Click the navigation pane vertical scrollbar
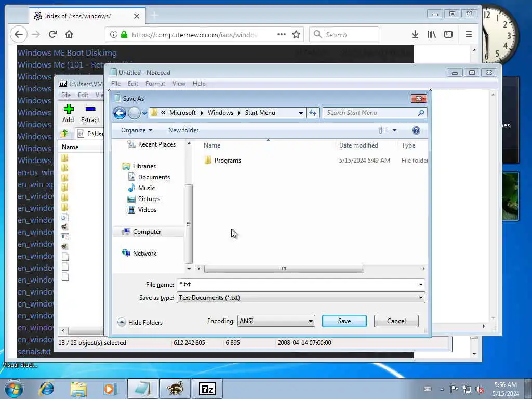This screenshot has width=532, height=399. pos(189,224)
